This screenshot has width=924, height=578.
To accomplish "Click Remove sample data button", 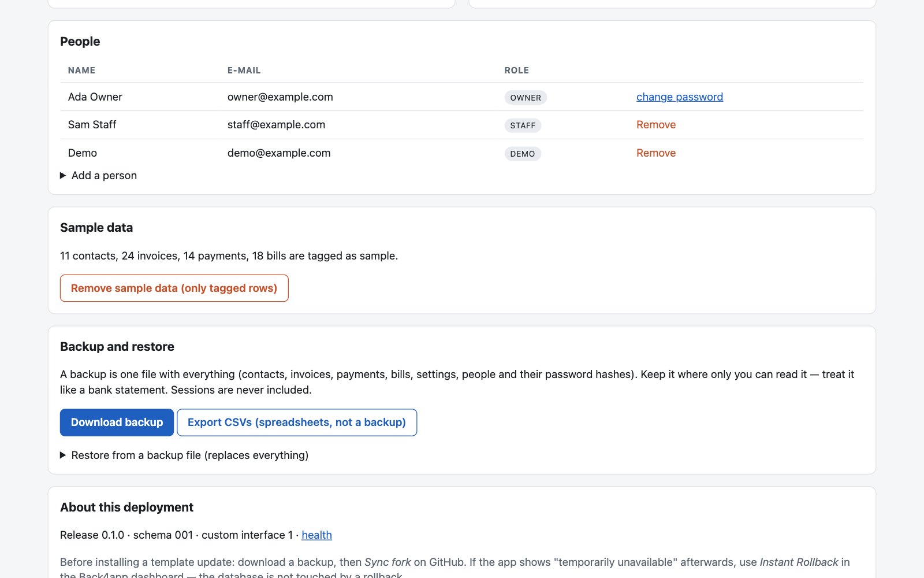I will coord(174,288).
